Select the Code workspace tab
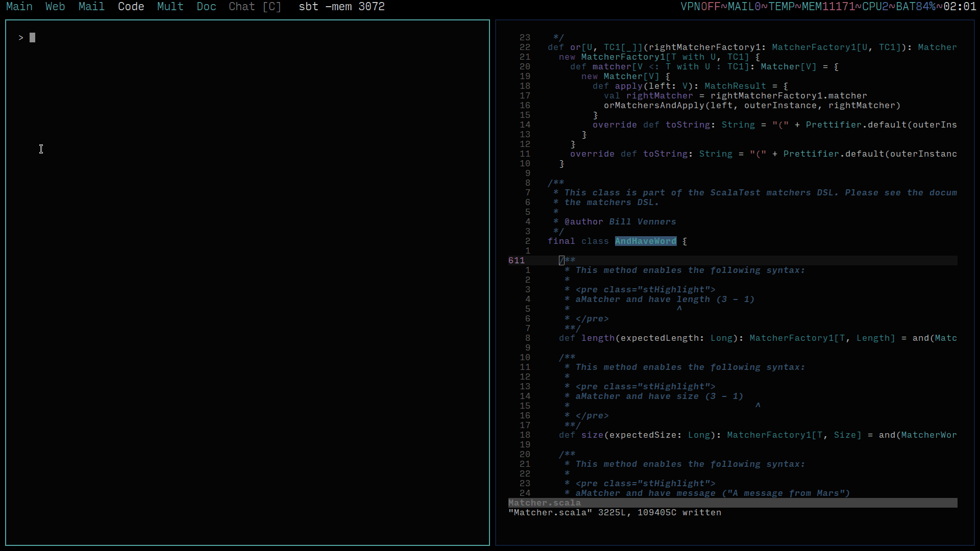The image size is (980, 551). (131, 7)
